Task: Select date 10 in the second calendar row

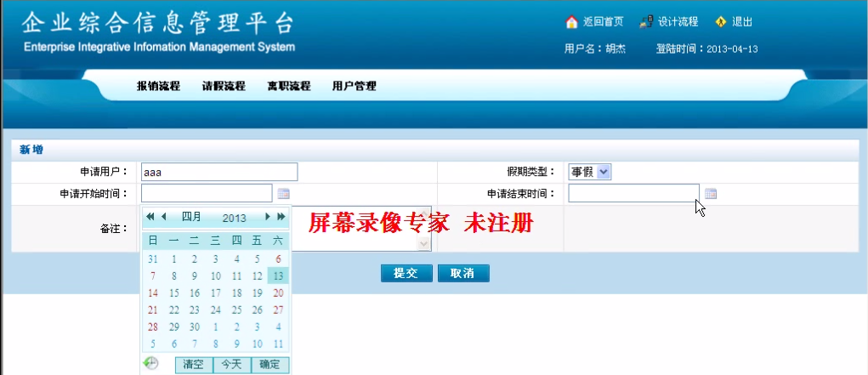Action: pos(215,276)
